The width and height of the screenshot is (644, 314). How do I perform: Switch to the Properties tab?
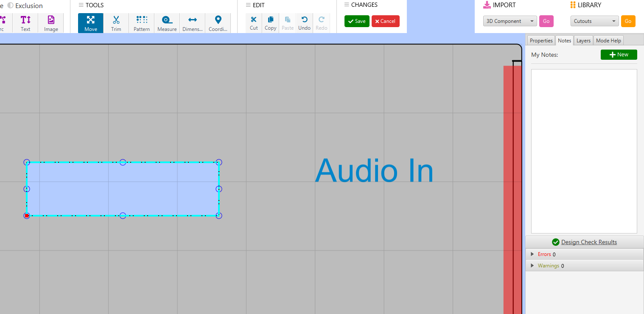click(541, 41)
